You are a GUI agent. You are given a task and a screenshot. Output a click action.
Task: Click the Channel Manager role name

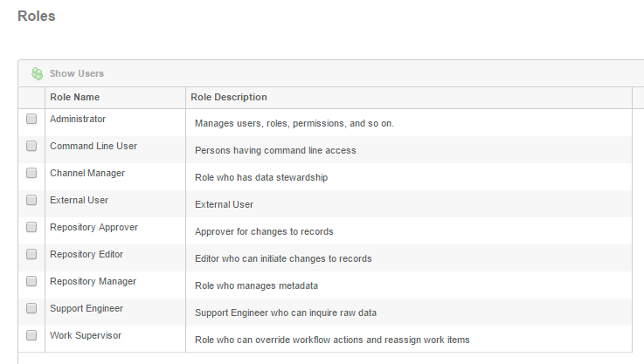click(87, 173)
